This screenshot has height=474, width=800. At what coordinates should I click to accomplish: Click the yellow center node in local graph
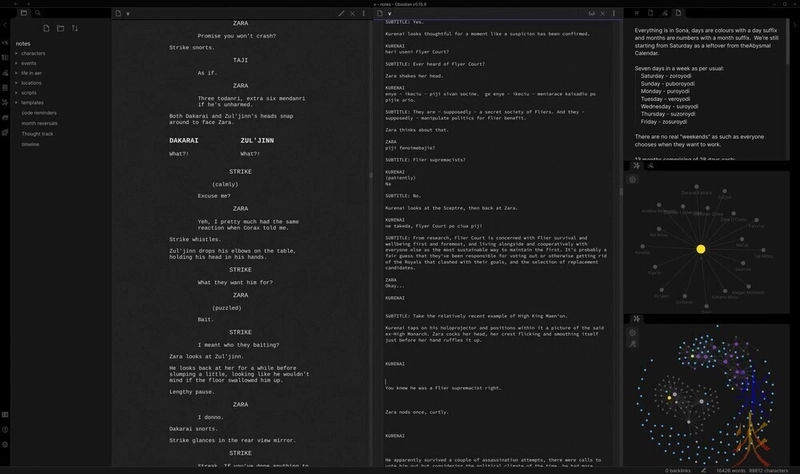pyautogui.click(x=701, y=249)
